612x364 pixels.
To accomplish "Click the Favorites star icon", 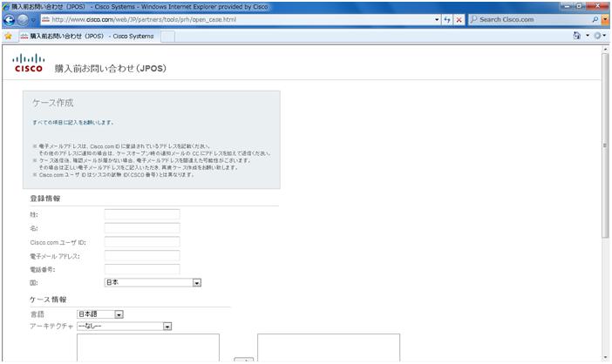I will (8, 37).
